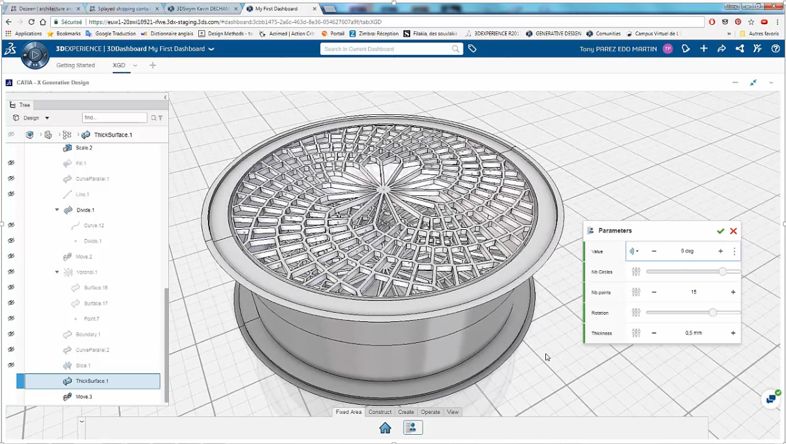
Task: Open the View action bar tab
Action: [453, 412]
